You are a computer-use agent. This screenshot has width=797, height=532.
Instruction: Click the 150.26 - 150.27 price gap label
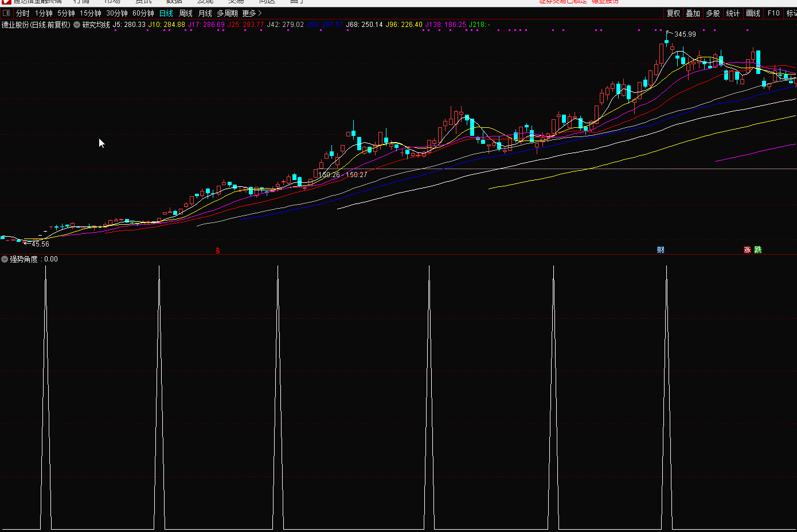tap(343, 175)
